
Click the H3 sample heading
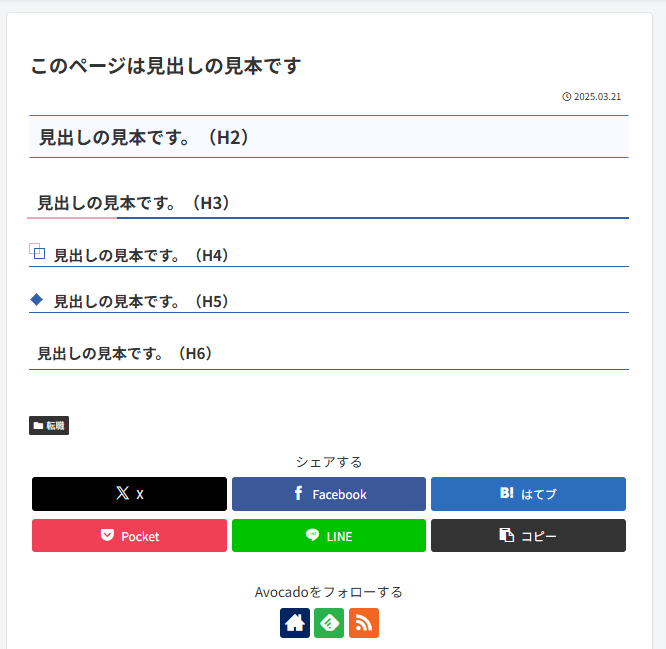click(x=134, y=203)
